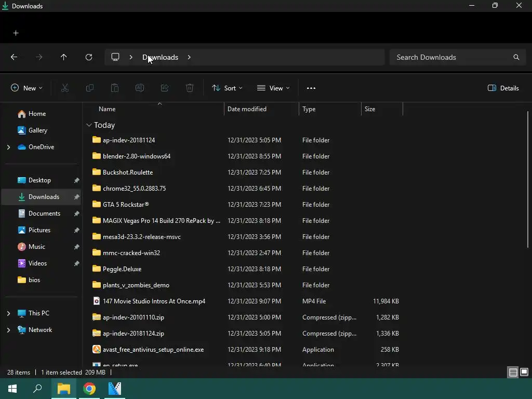532x399 pixels.
Task: Go up one folder level
Action: [64, 57]
